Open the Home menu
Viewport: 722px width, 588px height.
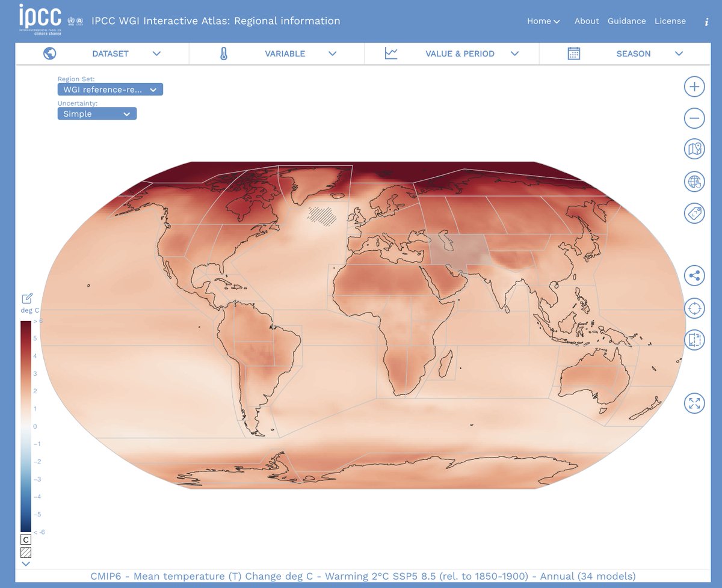(543, 21)
